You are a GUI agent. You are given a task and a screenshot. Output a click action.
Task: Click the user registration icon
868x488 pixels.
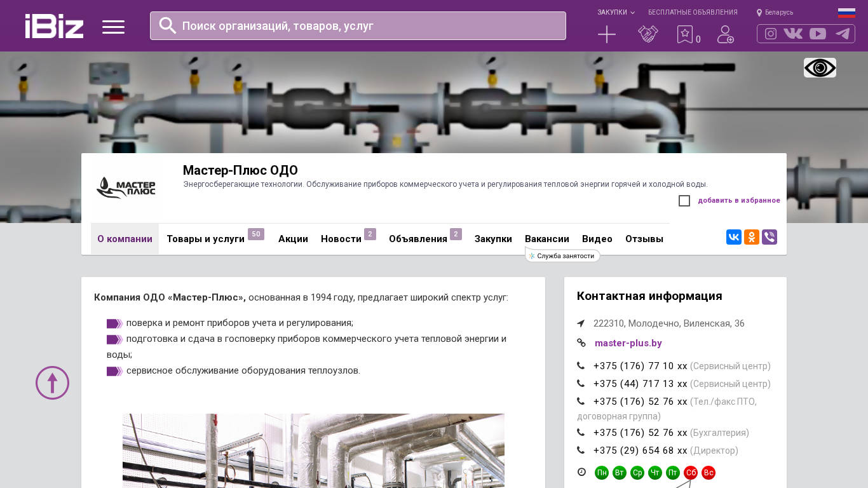[726, 34]
